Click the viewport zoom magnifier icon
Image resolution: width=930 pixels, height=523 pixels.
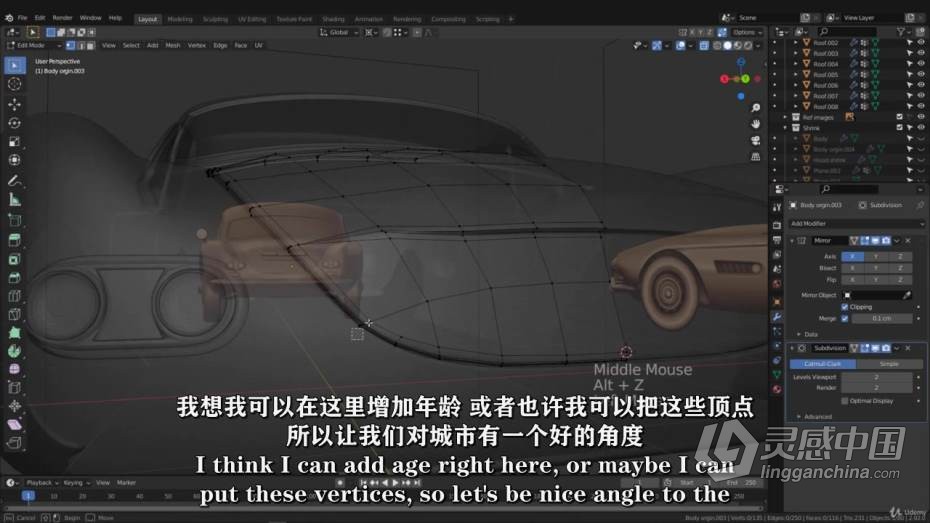point(756,108)
